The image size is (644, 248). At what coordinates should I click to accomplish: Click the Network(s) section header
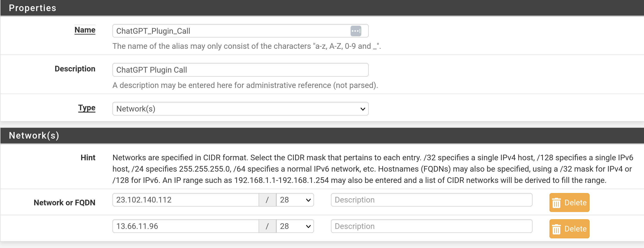pyautogui.click(x=322, y=136)
